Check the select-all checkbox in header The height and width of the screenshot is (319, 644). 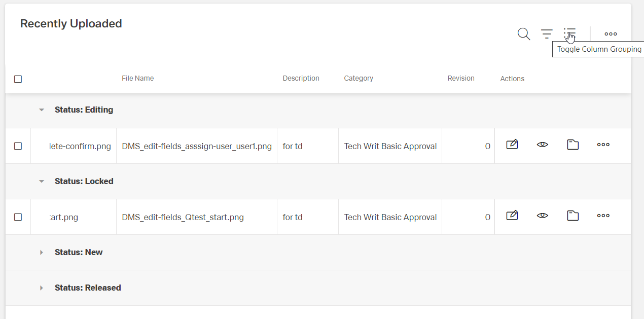pyautogui.click(x=18, y=79)
